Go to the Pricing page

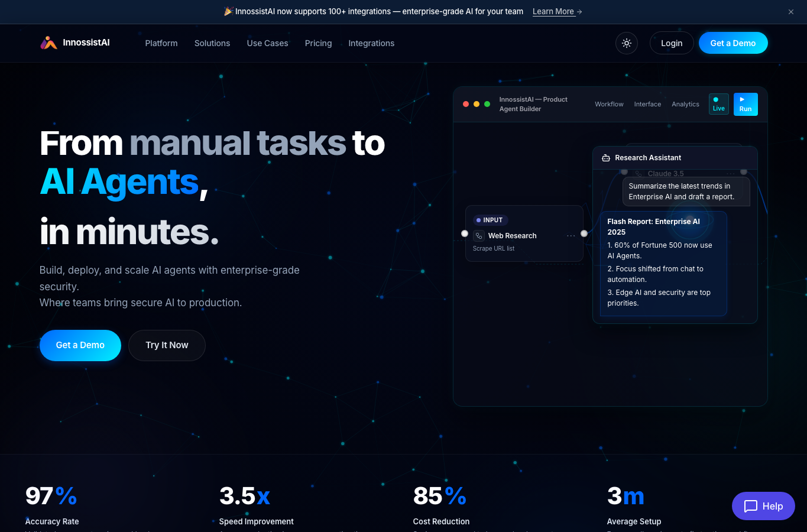(x=318, y=43)
